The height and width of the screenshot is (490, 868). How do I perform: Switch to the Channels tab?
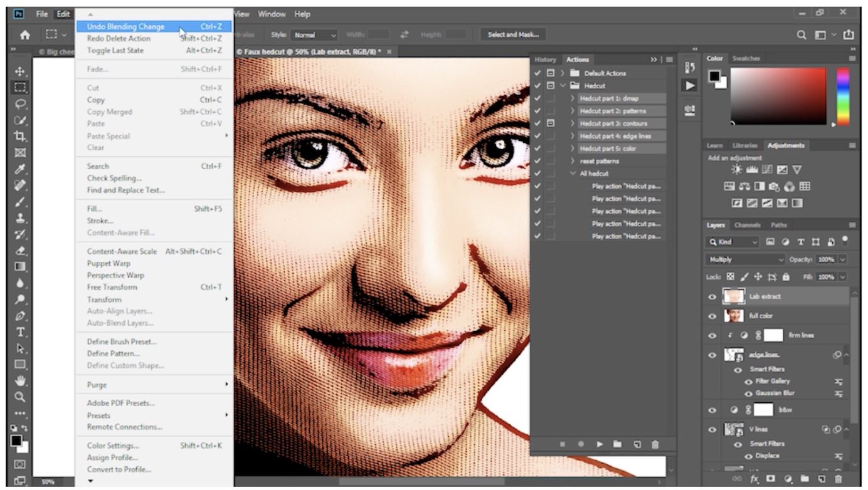coord(746,225)
